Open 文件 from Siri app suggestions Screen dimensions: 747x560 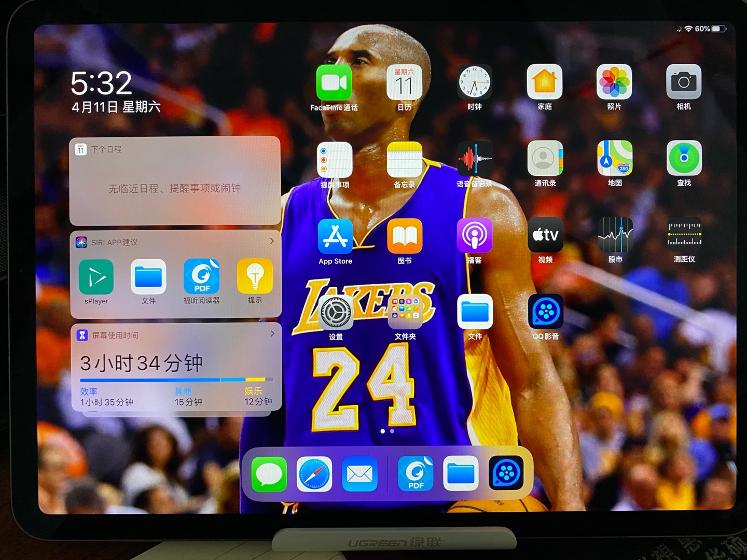coord(148,277)
